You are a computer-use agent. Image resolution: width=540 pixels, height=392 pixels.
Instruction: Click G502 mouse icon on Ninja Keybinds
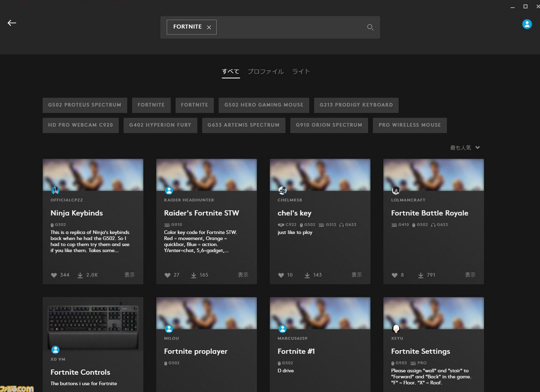click(x=52, y=225)
